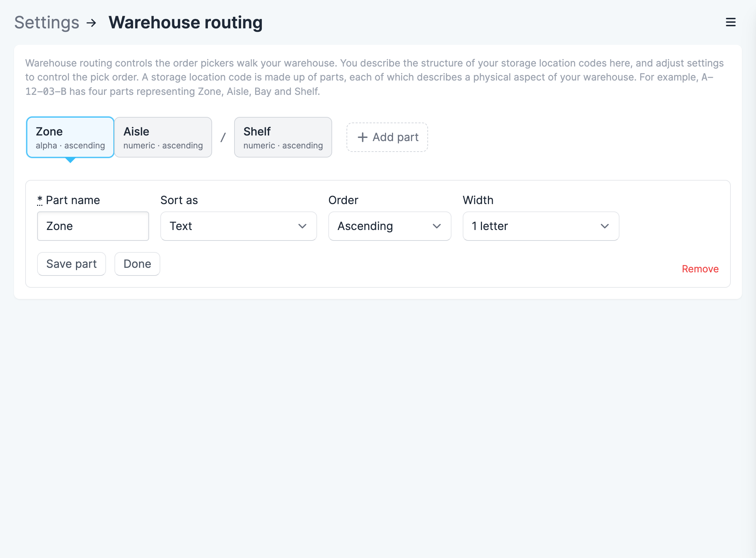Click the Warehouse routing page heading
The image size is (756, 558).
185,22
